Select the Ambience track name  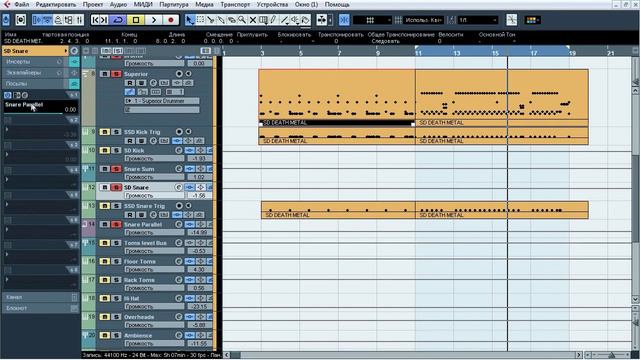pos(138,336)
